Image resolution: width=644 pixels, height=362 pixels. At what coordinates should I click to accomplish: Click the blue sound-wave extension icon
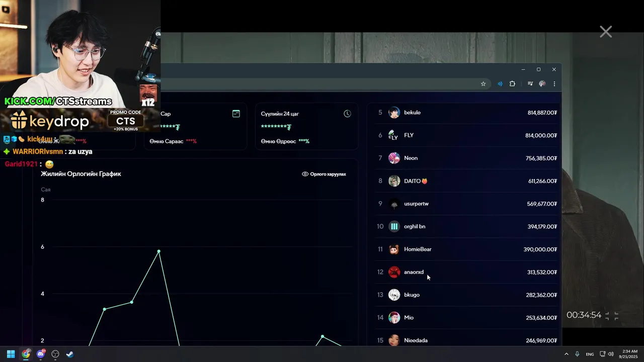(x=500, y=84)
